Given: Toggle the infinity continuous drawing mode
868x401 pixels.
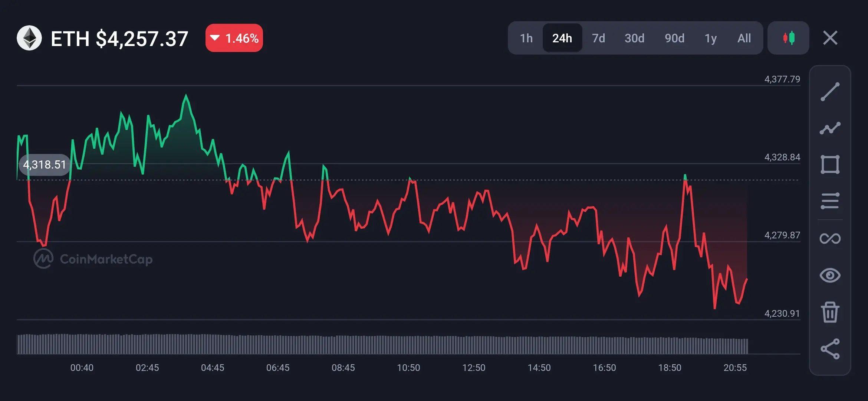Looking at the screenshot, I should pyautogui.click(x=830, y=238).
